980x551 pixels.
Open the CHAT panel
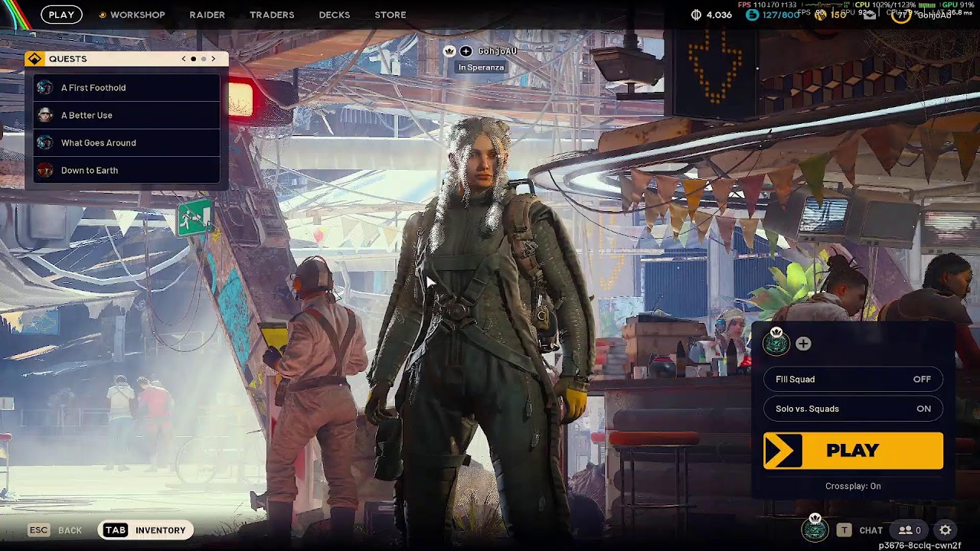pos(871,530)
